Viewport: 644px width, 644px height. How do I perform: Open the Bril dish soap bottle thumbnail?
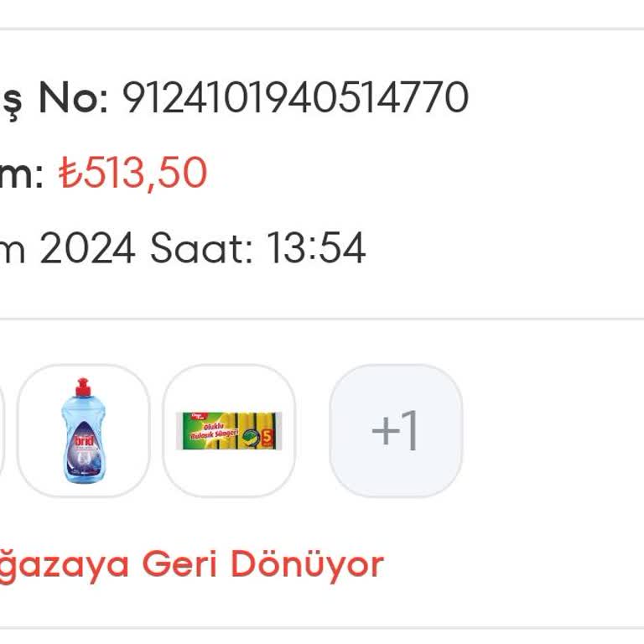click(x=83, y=430)
